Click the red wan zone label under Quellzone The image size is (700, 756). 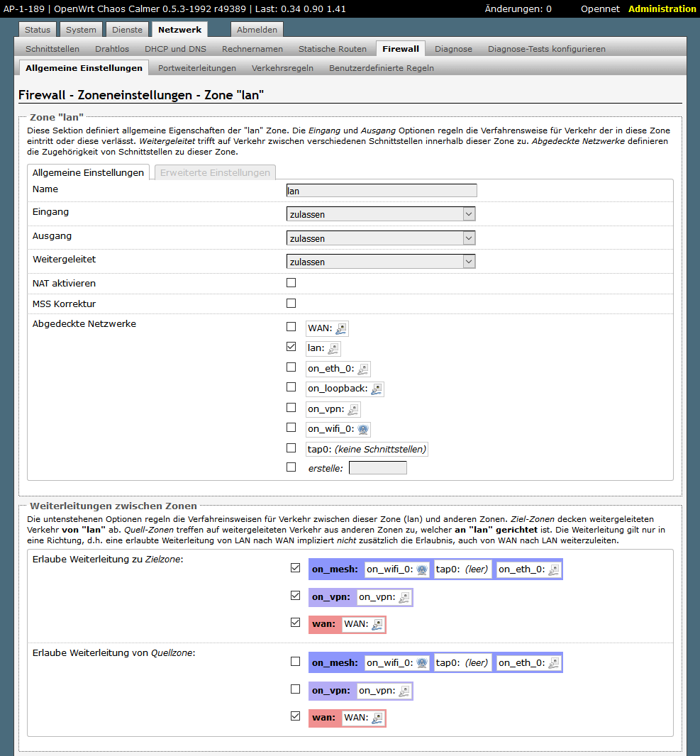click(323, 718)
